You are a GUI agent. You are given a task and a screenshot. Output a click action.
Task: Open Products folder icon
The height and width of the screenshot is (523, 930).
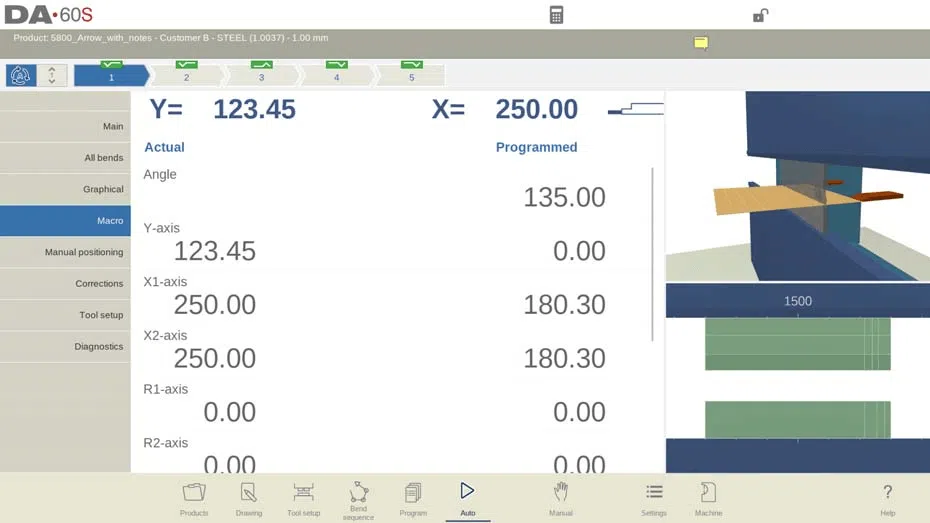click(x=194, y=499)
